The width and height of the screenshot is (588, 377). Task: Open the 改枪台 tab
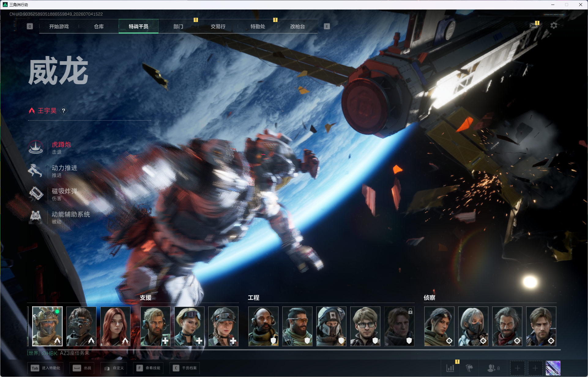click(x=298, y=26)
